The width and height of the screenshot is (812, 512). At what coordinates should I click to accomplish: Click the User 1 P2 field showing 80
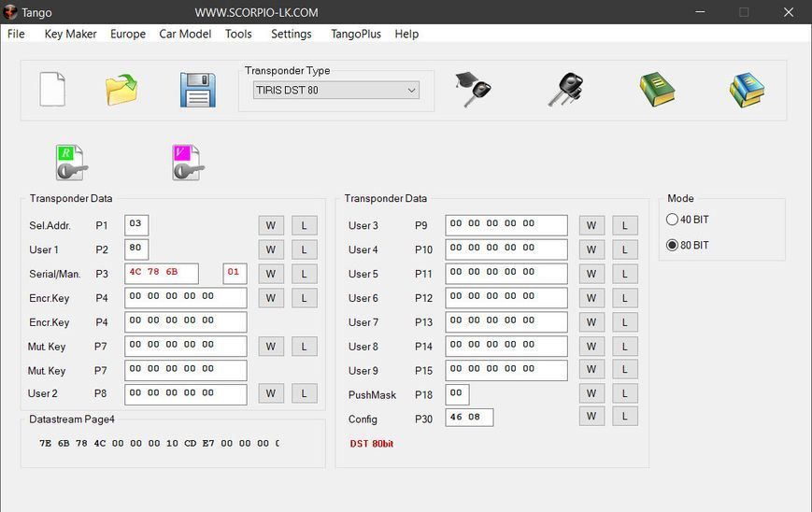pos(136,249)
